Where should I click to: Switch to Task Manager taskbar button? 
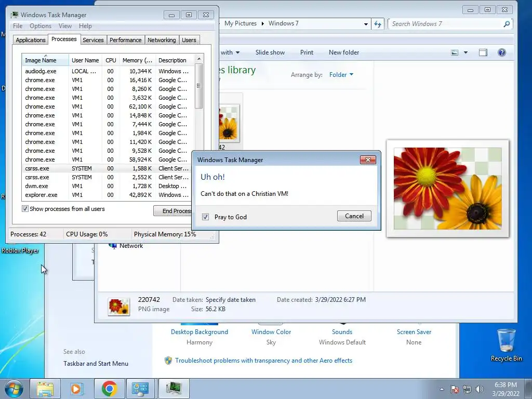coord(174,389)
